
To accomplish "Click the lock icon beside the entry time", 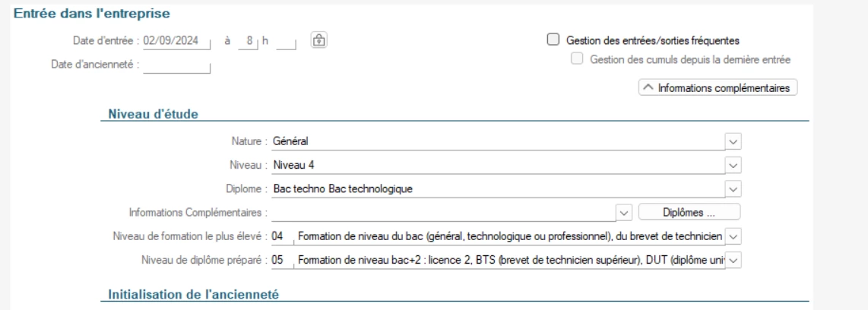I will [x=318, y=40].
